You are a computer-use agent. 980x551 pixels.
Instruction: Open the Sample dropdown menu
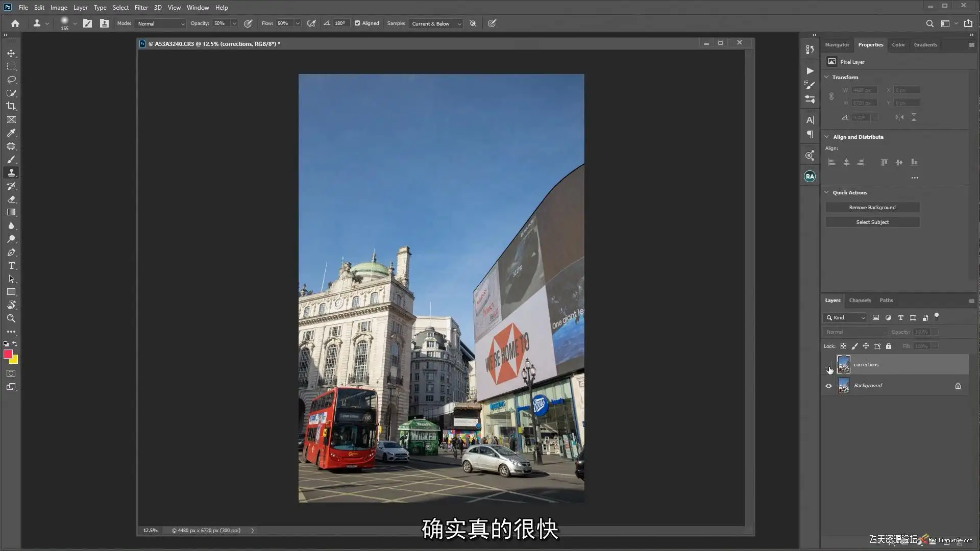(x=435, y=23)
